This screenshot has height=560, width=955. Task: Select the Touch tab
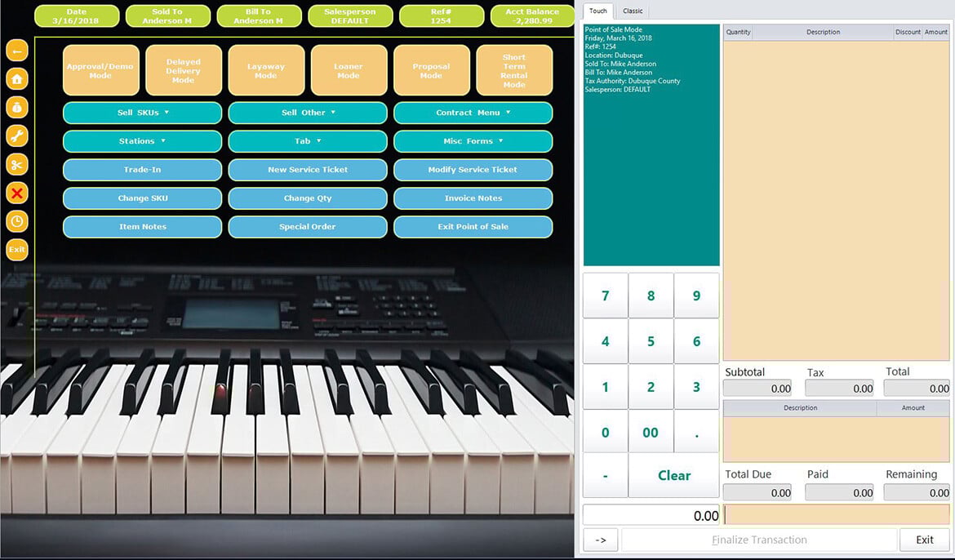(597, 11)
